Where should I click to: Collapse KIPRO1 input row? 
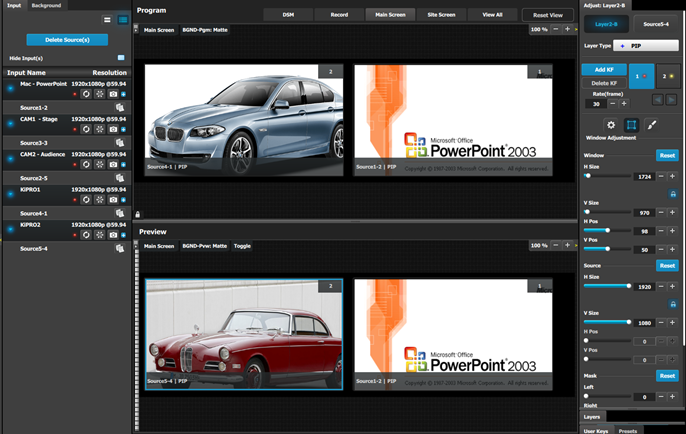pos(10,194)
